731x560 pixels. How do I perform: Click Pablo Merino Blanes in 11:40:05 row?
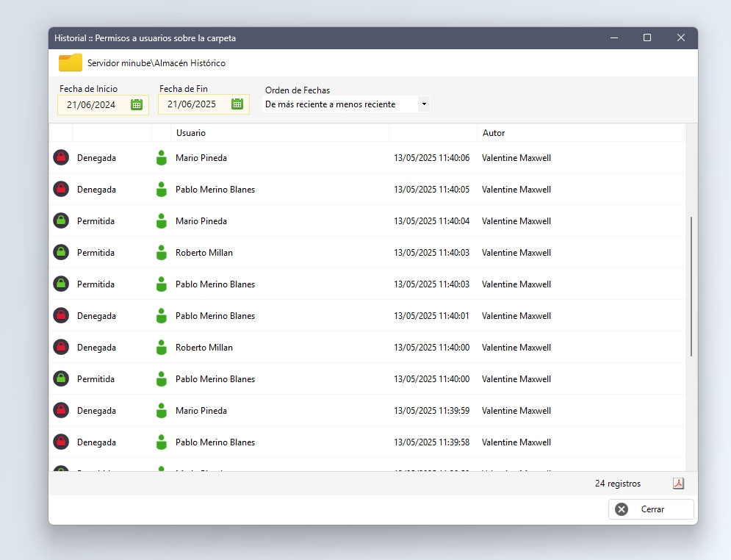click(215, 190)
